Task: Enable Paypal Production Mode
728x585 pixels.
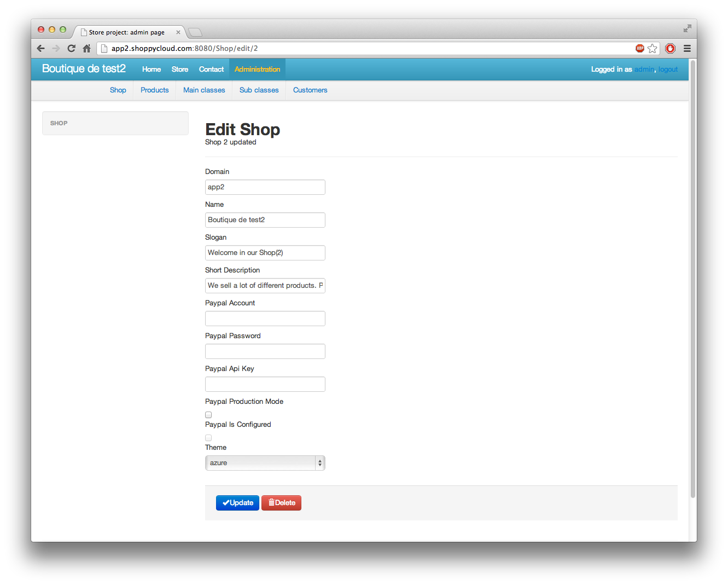Action: point(208,414)
